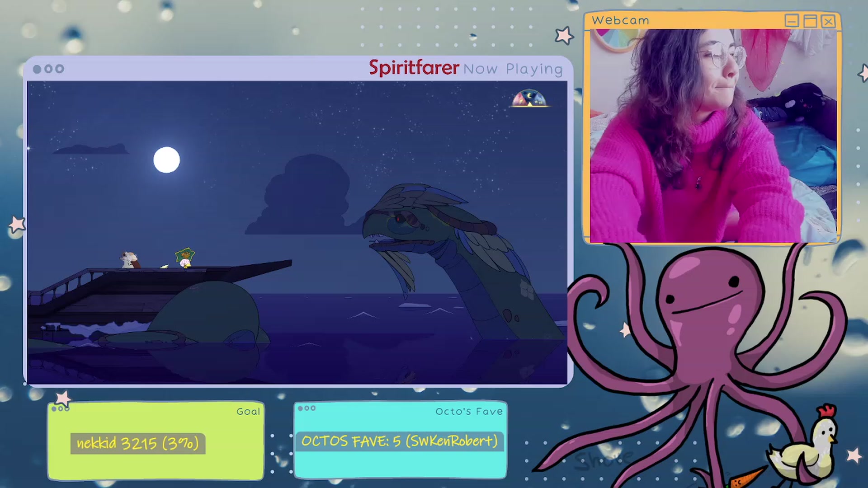Click the Webcam window title
This screenshot has height=488, width=868.
pyautogui.click(x=620, y=20)
